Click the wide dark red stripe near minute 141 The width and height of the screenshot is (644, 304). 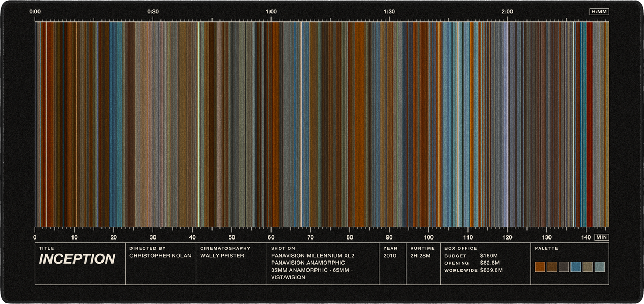(x=589, y=124)
